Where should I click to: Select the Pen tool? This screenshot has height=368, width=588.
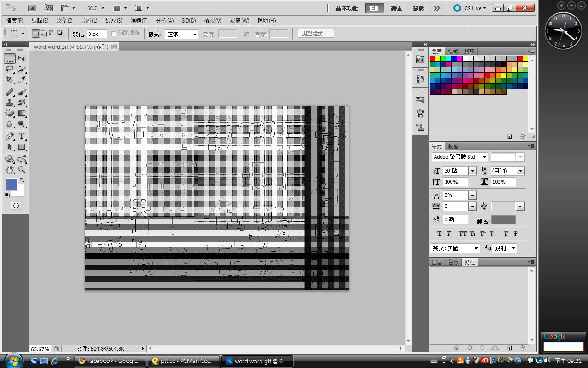coord(10,137)
